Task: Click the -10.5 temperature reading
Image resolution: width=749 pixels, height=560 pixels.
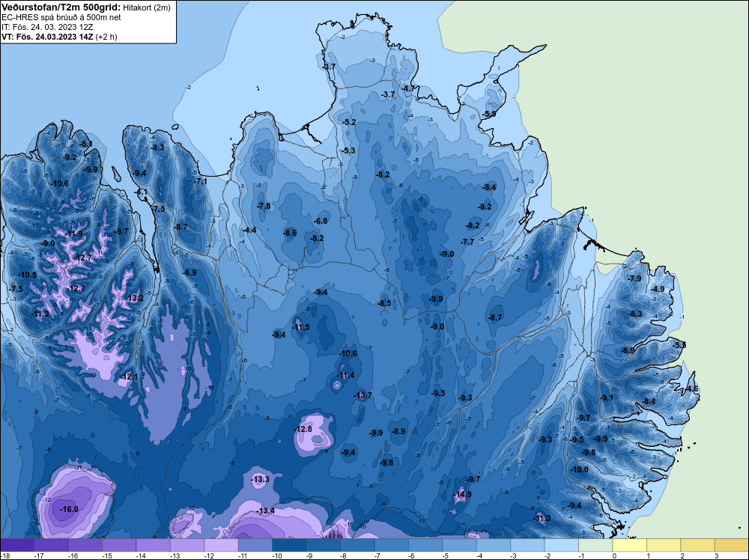Action: click(x=28, y=275)
